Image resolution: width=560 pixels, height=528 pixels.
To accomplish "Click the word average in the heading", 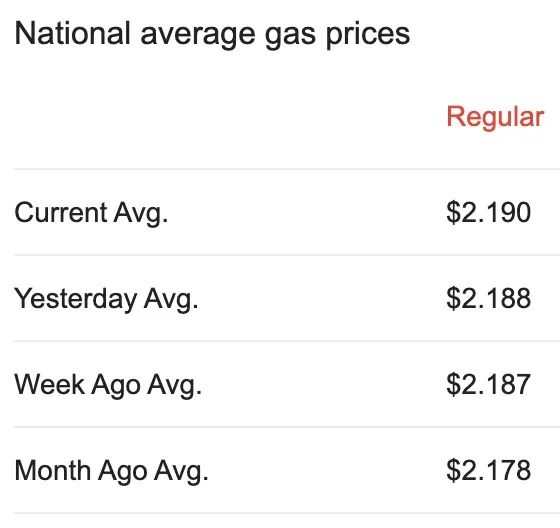I will pyautogui.click(x=198, y=36).
